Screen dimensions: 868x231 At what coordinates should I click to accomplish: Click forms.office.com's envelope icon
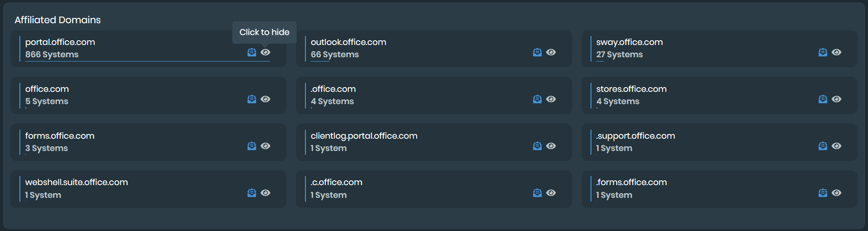click(252, 146)
